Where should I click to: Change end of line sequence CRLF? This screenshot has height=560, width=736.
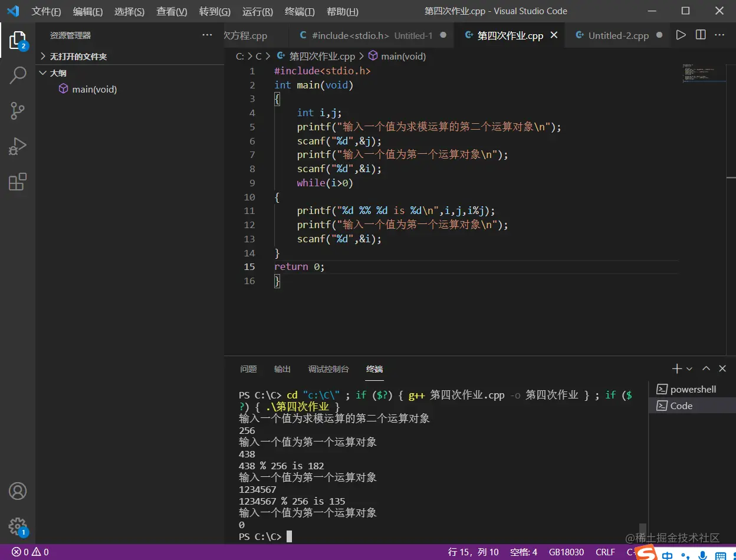tap(605, 552)
